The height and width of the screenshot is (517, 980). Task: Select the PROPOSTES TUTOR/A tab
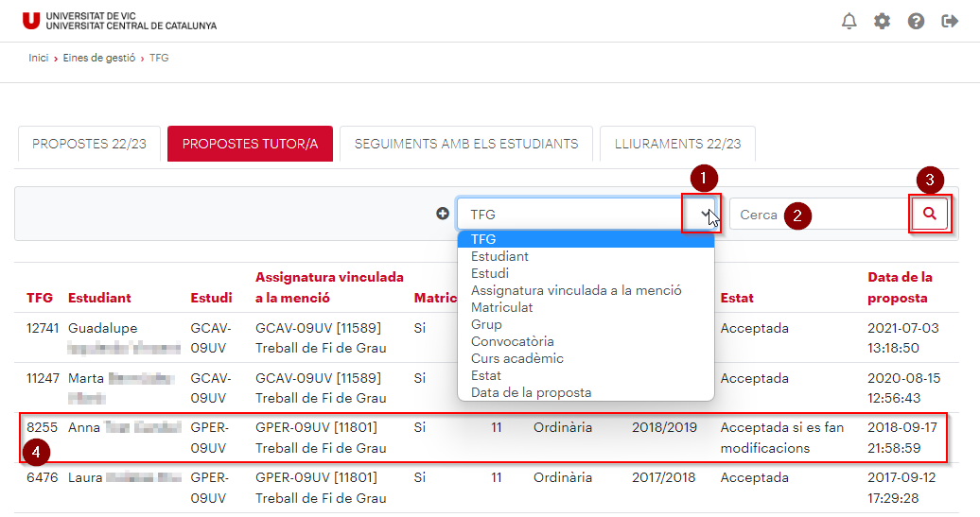pyautogui.click(x=250, y=144)
